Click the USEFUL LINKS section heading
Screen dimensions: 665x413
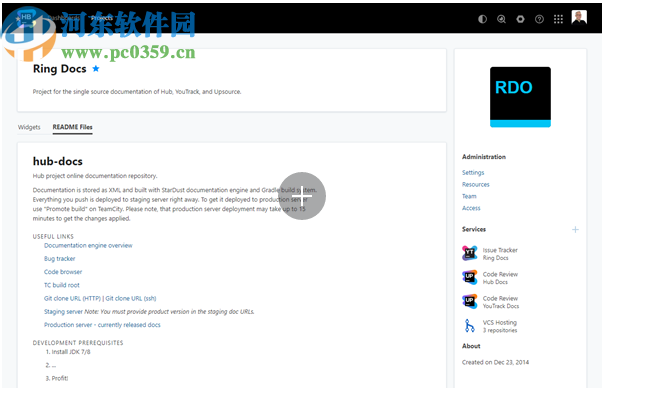tap(53, 236)
